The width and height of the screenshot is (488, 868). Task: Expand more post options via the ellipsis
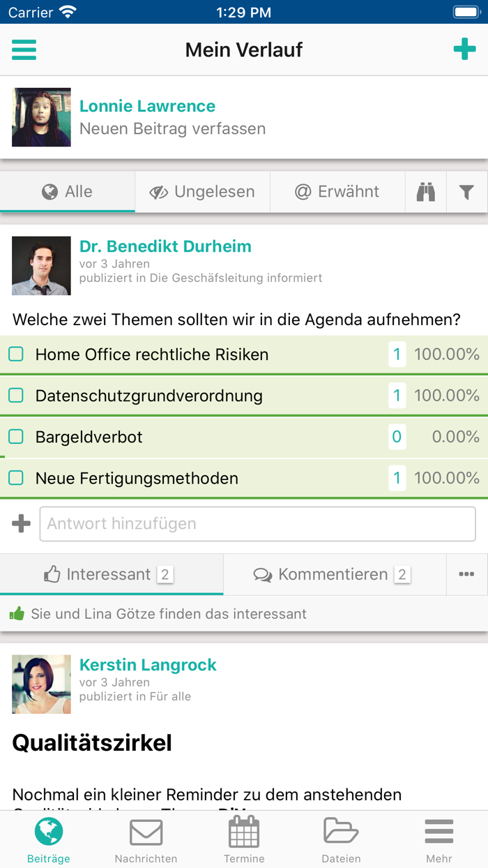[467, 574]
